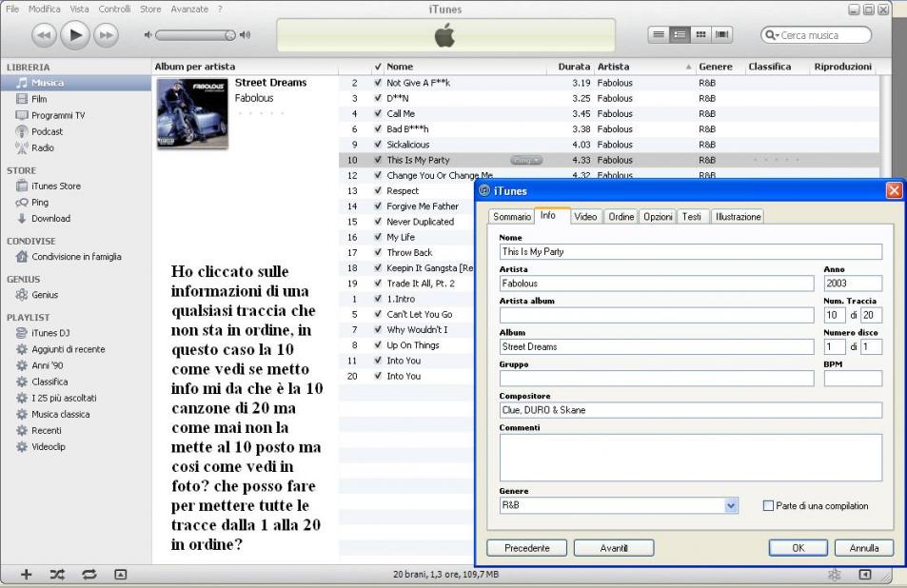907x588 pixels.
Task: Confirm with the OK button
Action: point(798,547)
